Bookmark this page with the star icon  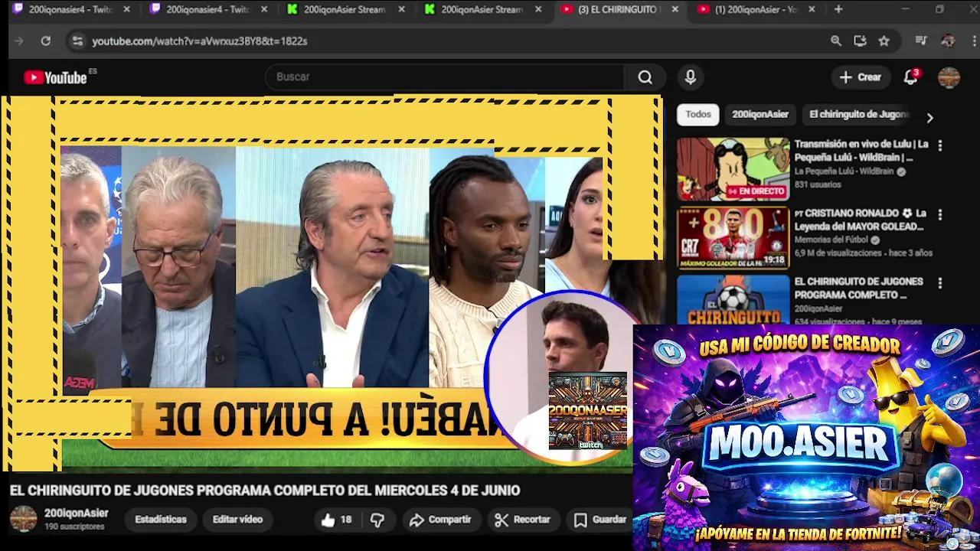884,41
